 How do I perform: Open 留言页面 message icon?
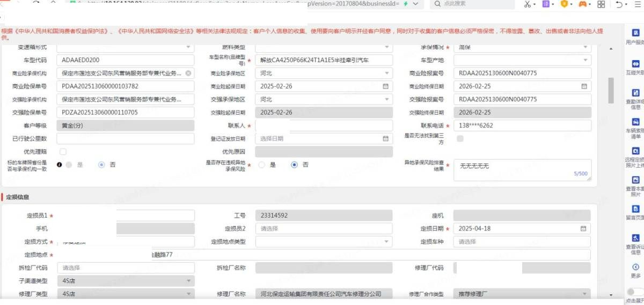click(636, 209)
